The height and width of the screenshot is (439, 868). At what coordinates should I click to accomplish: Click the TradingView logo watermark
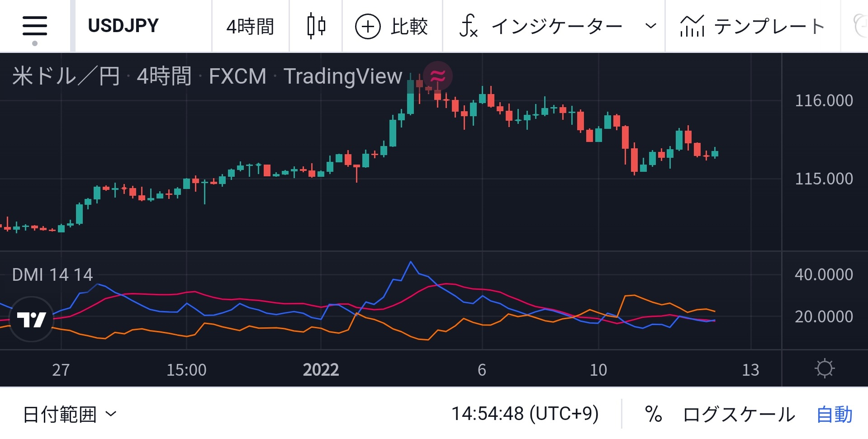(30, 318)
